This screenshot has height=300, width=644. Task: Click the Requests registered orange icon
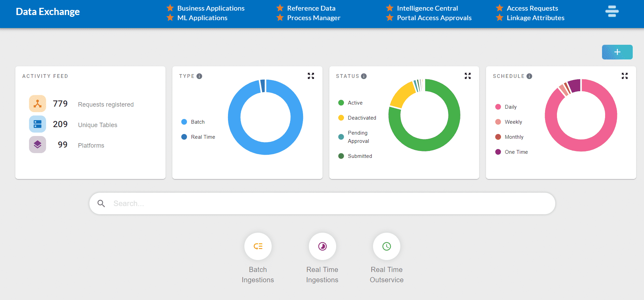pyautogui.click(x=38, y=104)
